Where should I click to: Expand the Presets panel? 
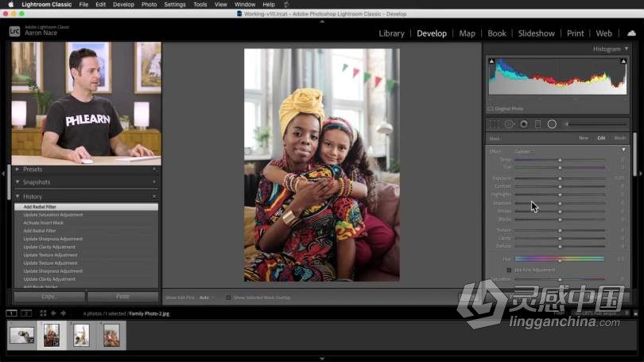[x=17, y=169]
